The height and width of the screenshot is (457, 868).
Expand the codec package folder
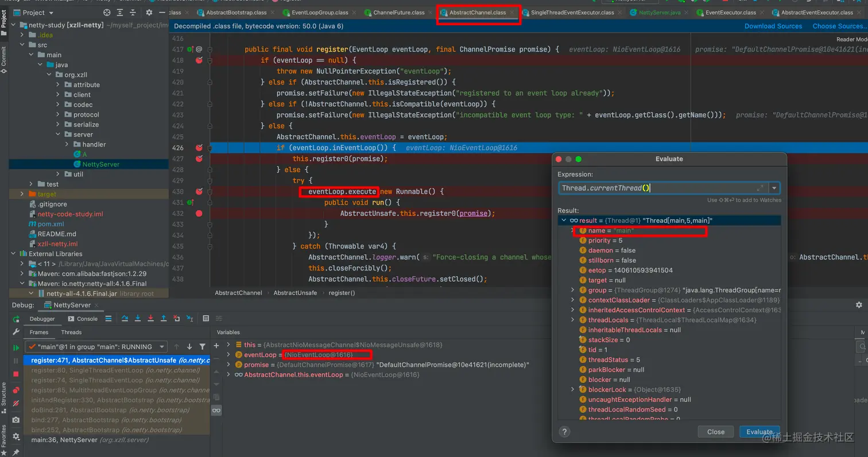(x=59, y=104)
